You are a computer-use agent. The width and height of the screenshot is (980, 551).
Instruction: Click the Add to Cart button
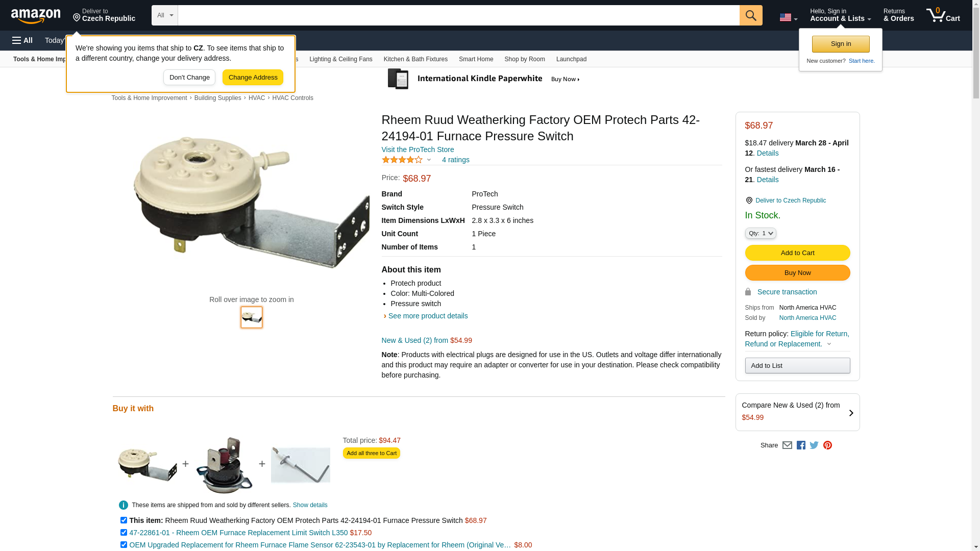point(797,253)
